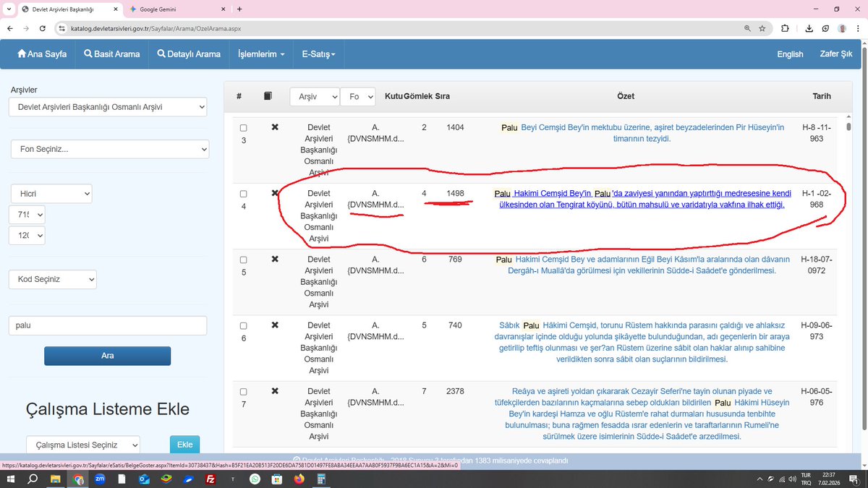Tick the checkbox for row 6
The height and width of the screenshot is (488, 868).
(x=244, y=326)
